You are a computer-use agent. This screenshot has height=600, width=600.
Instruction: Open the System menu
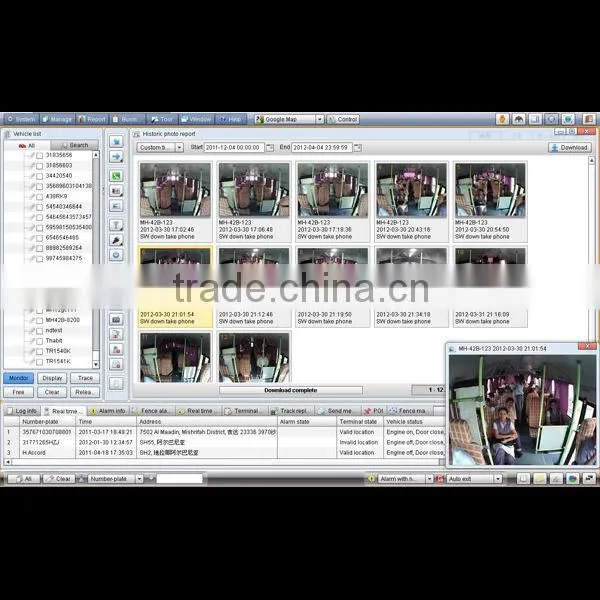pos(21,119)
